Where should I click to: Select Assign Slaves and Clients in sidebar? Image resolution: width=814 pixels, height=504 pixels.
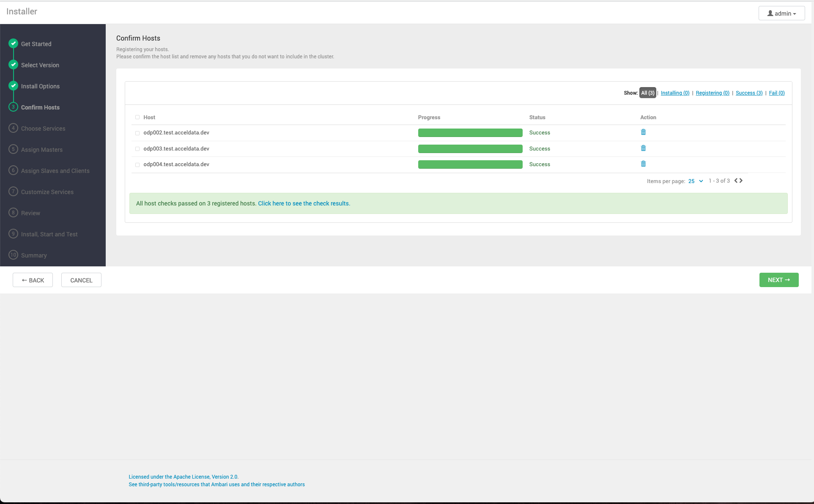point(55,171)
